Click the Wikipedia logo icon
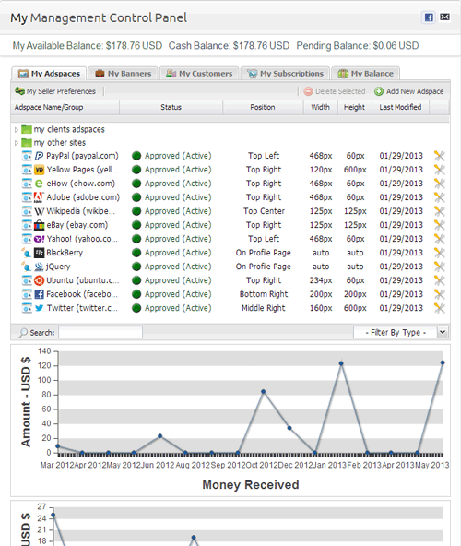The height and width of the screenshot is (546, 461). point(39,211)
